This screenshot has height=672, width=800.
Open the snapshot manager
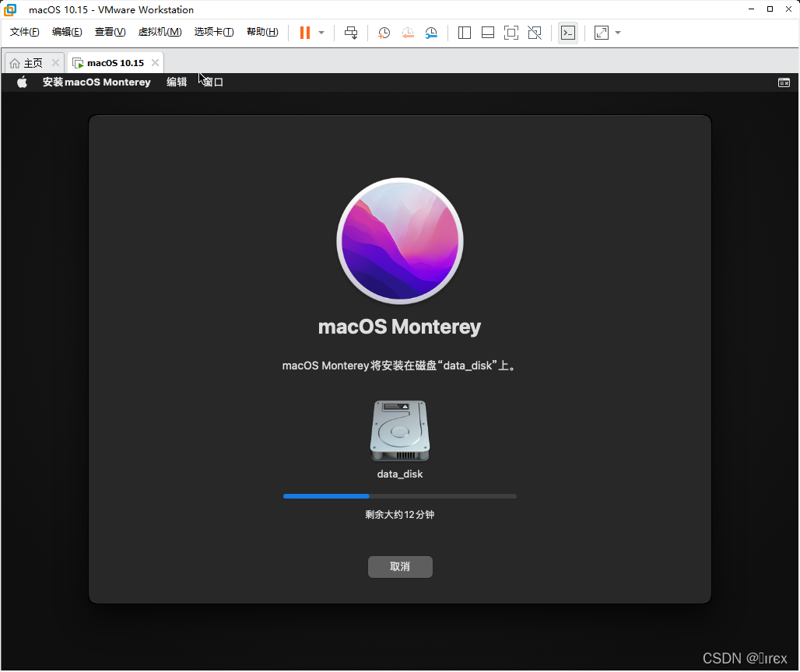[432, 33]
